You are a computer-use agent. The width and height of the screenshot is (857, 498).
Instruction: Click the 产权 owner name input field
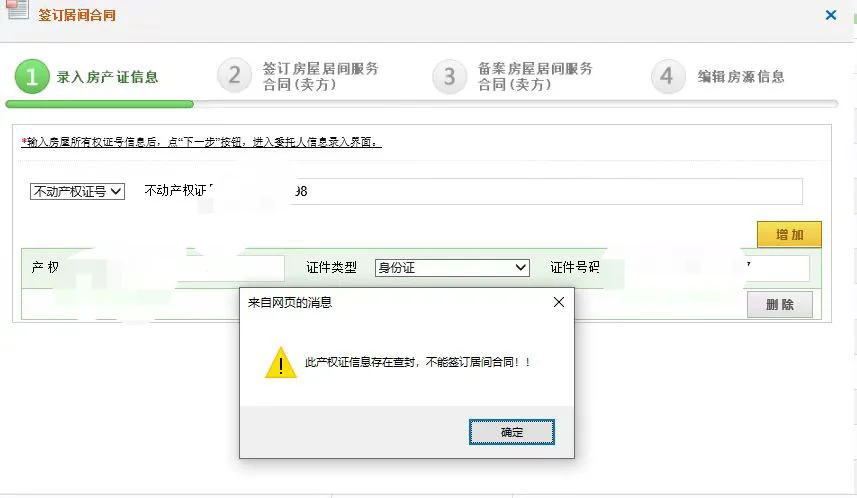coord(175,268)
